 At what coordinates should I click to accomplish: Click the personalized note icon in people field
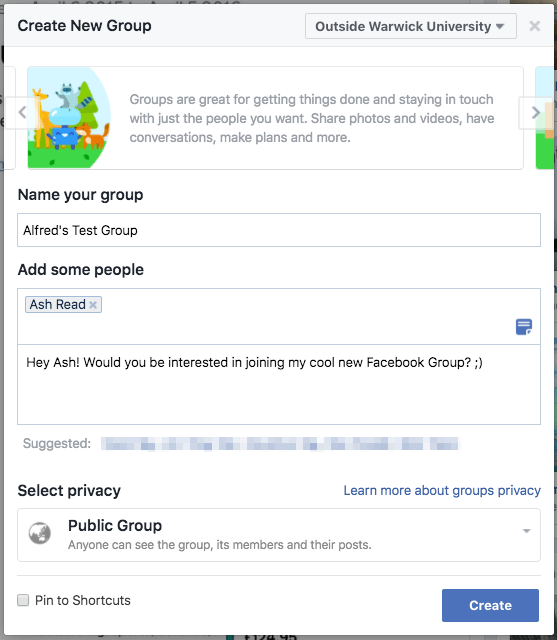[x=524, y=327]
